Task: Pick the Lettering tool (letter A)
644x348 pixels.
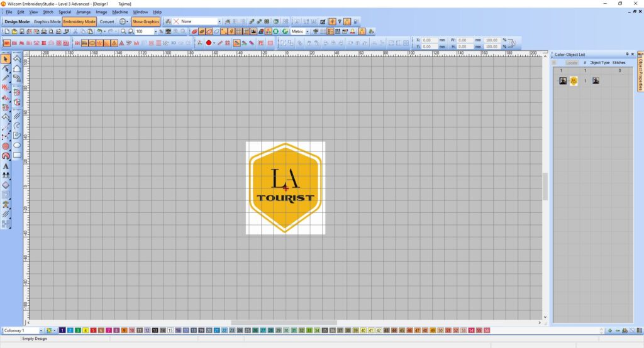Action: [x=6, y=166]
